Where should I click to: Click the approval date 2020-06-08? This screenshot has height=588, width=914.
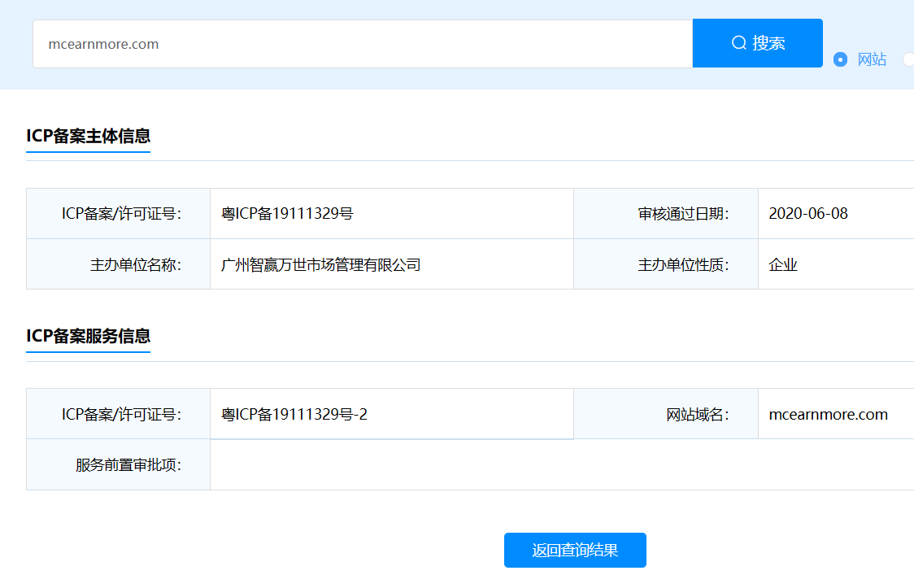(808, 214)
